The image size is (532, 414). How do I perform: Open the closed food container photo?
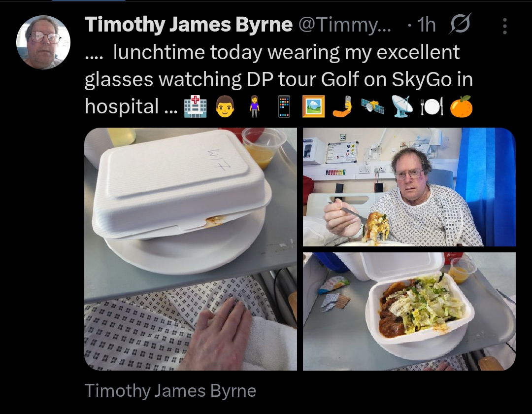[x=191, y=249]
